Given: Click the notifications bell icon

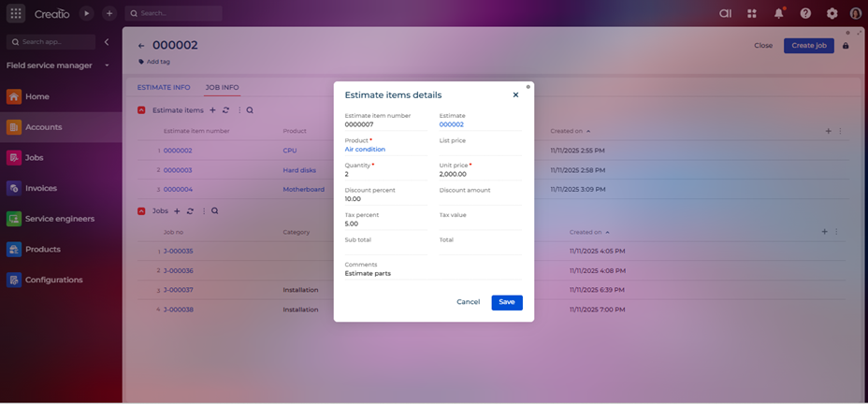Looking at the screenshot, I should coord(778,14).
